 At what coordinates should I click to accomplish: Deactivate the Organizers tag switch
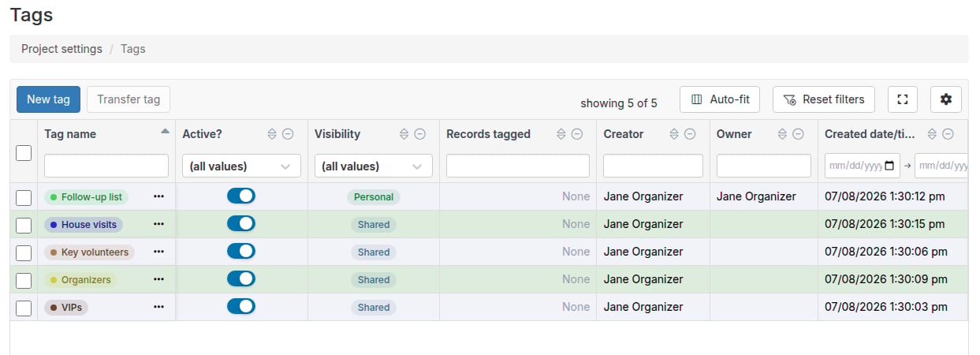(x=241, y=278)
